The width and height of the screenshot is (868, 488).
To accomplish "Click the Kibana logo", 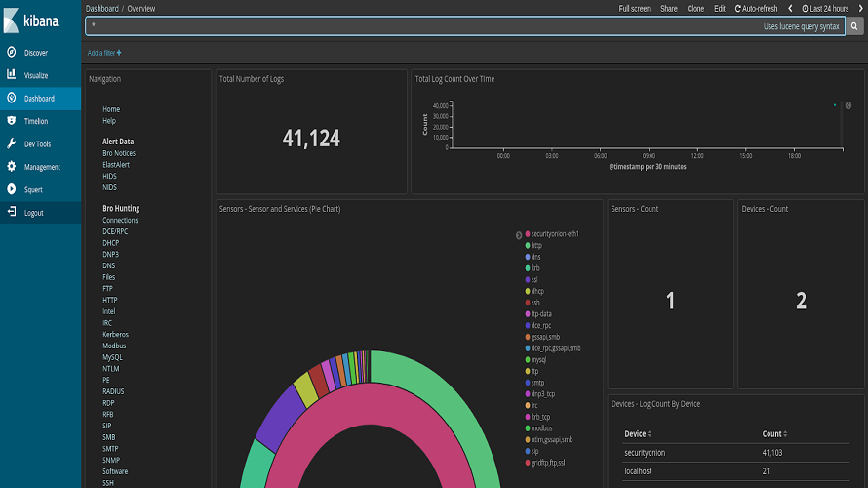I will coord(31,20).
